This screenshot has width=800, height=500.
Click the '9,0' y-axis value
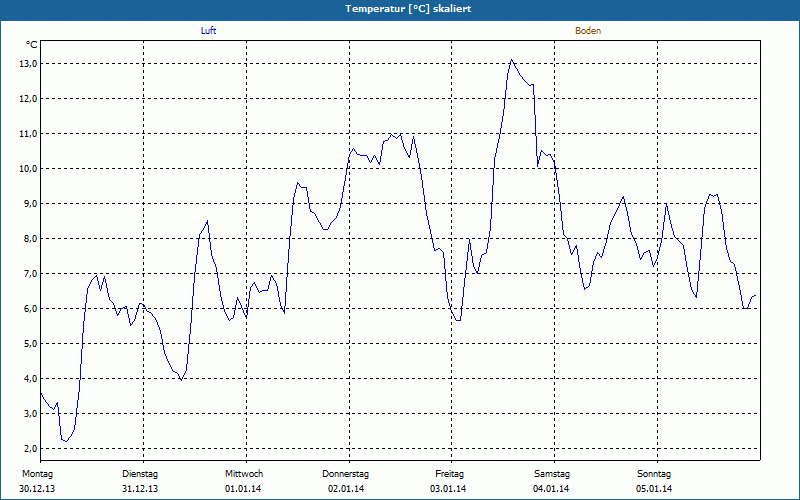coord(30,204)
